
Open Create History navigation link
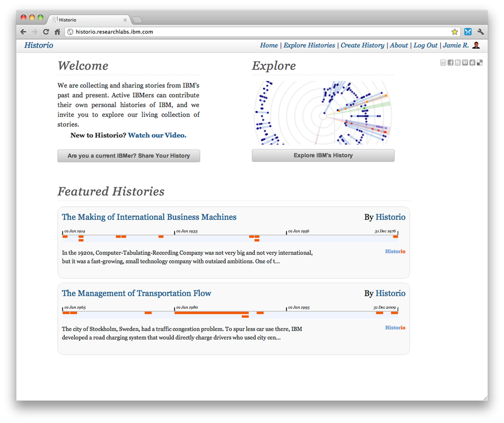(x=362, y=45)
